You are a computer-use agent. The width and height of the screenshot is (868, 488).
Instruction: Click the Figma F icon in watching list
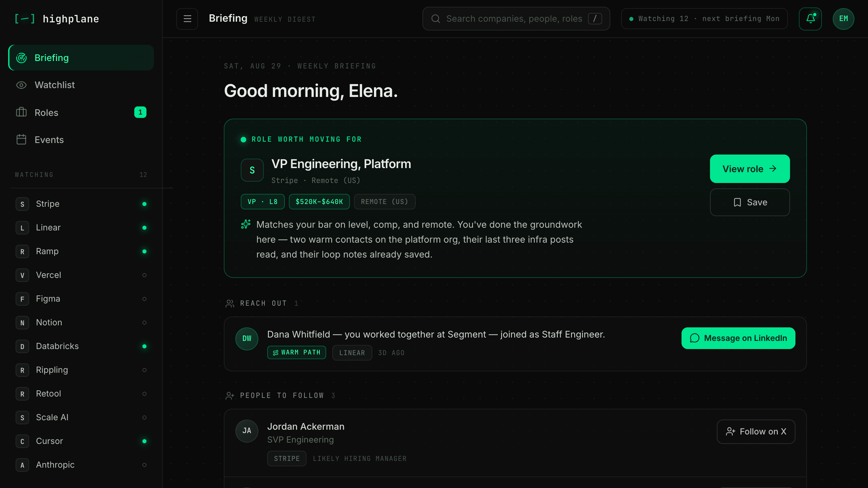(x=22, y=299)
